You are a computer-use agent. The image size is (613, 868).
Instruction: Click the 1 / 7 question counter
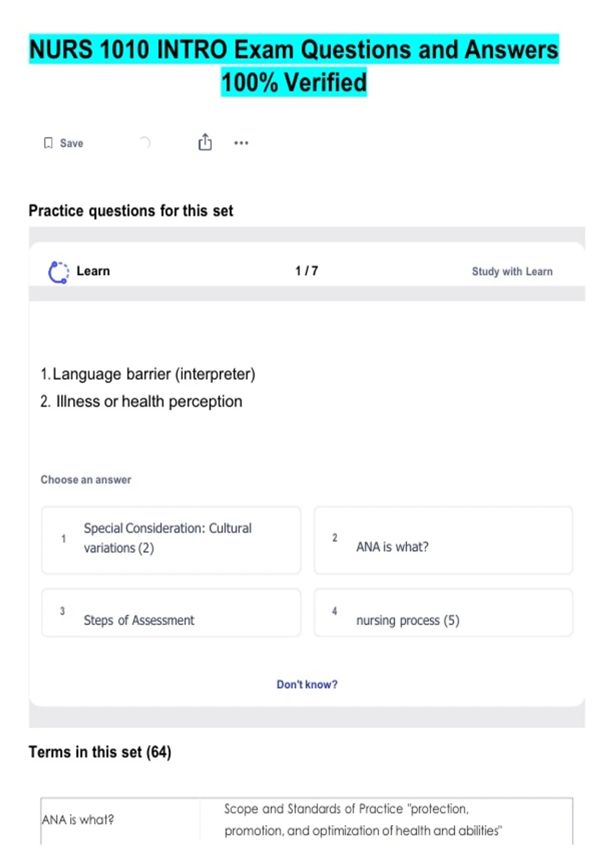coord(306,271)
